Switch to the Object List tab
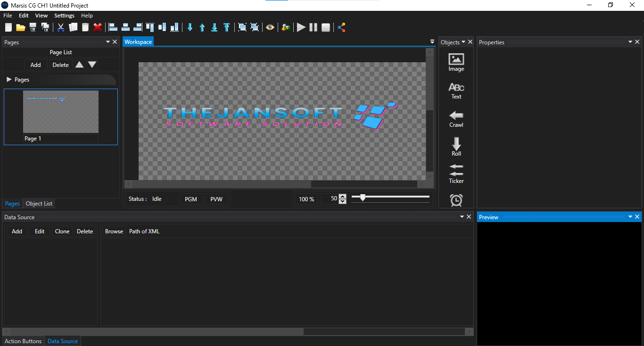The height and width of the screenshot is (346, 644). pos(39,204)
